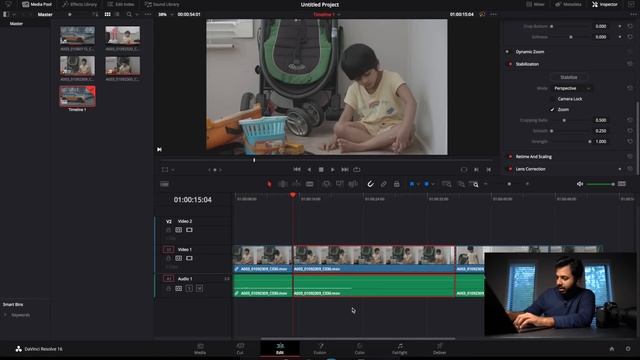The image size is (640, 360).
Task: Toggle loop playback button
Action: pyautogui.click(x=357, y=169)
